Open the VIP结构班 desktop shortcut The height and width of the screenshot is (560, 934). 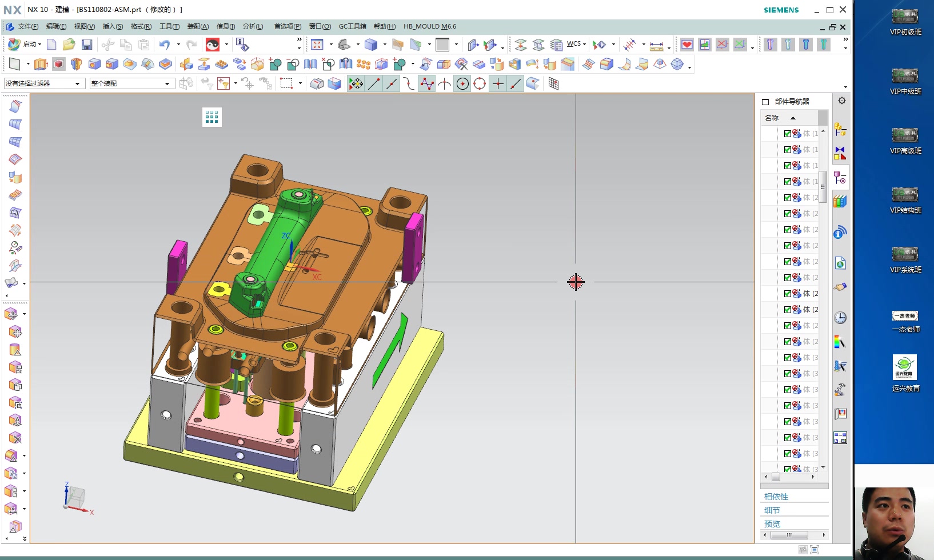click(x=905, y=200)
